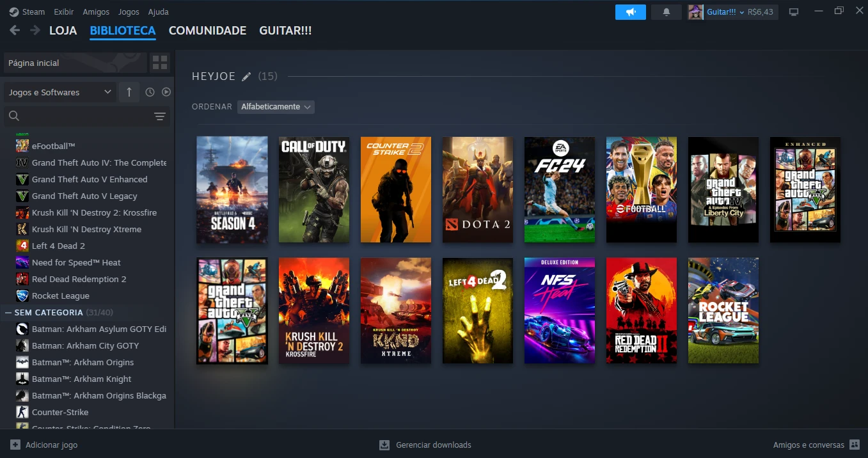Open the Counter-Strike 2 cover
This screenshot has width=868, height=458.
pyautogui.click(x=396, y=189)
